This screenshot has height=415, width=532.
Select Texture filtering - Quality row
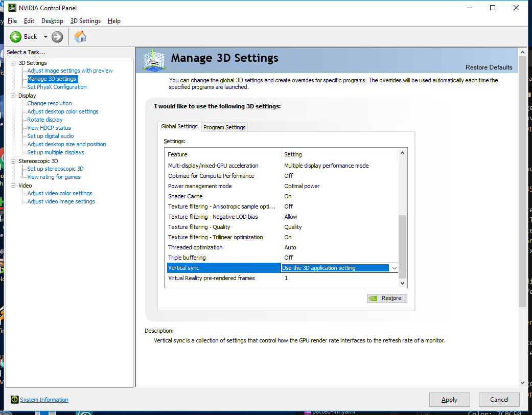(282, 227)
